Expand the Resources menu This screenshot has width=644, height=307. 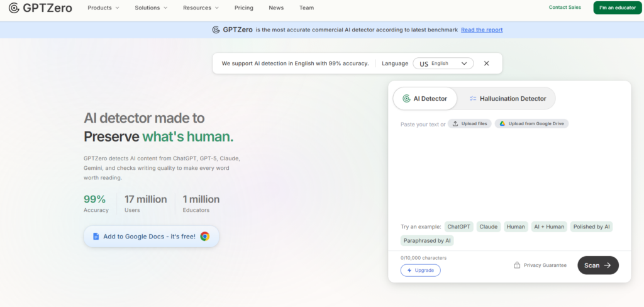pyautogui.click(x=201, y=8)
